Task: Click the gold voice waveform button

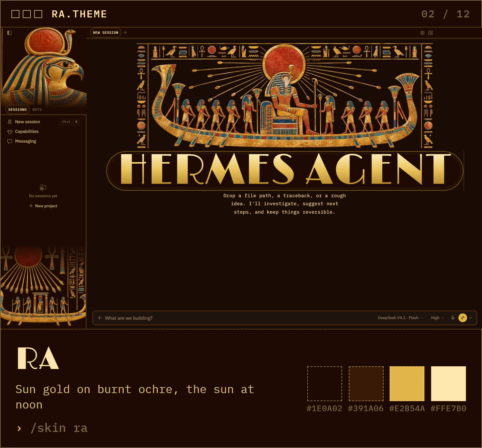Action: pyautogui.click(x=463, y=318)
